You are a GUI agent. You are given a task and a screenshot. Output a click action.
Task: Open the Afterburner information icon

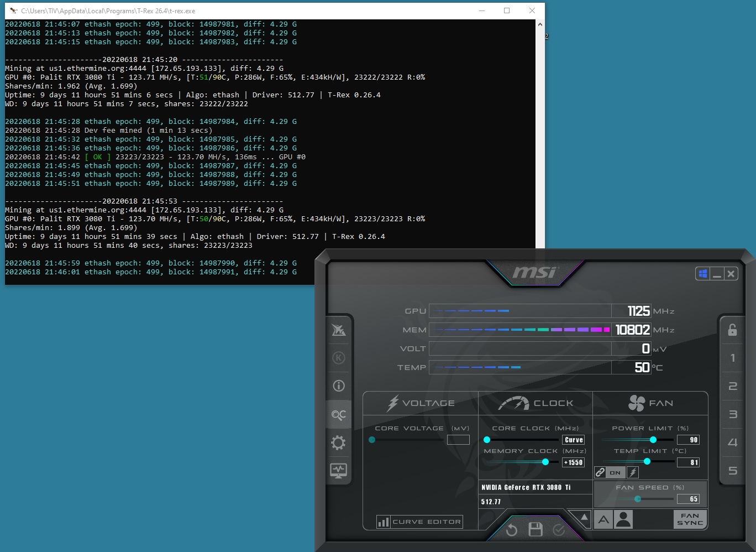coord(339,386)
